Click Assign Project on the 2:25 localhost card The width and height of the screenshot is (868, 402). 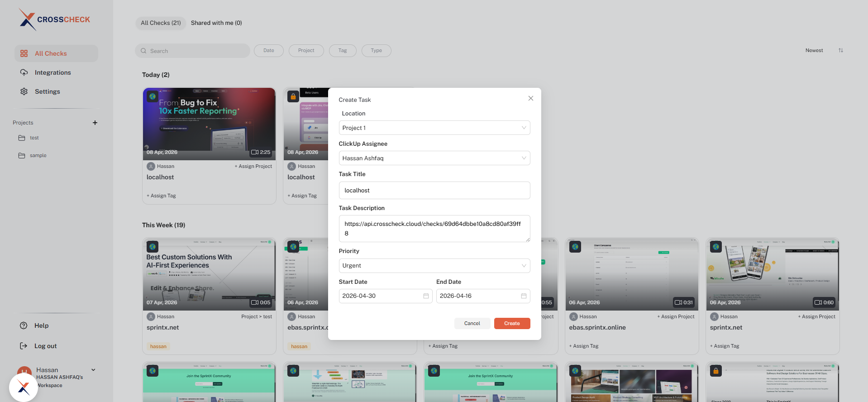(x=253, y=166)
